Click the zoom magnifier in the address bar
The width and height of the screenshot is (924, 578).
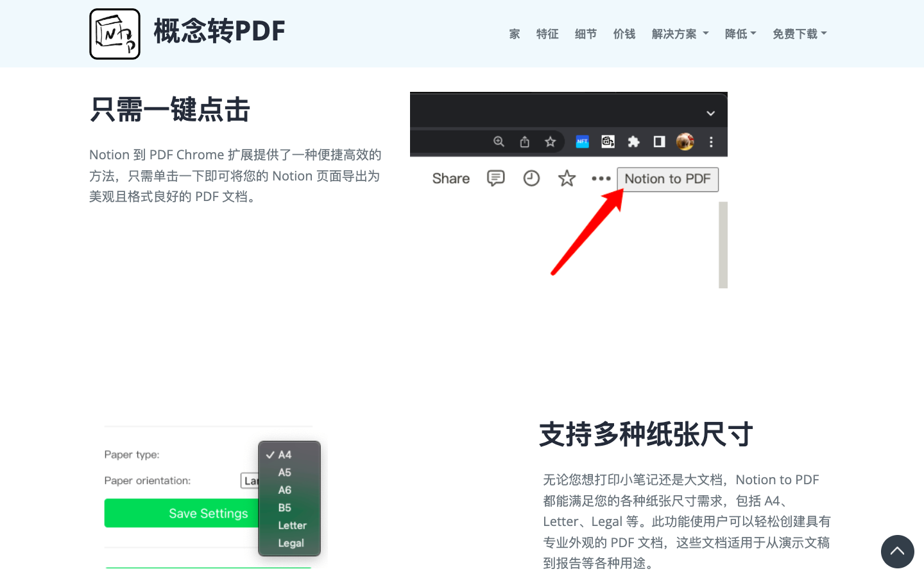[499, 142]
